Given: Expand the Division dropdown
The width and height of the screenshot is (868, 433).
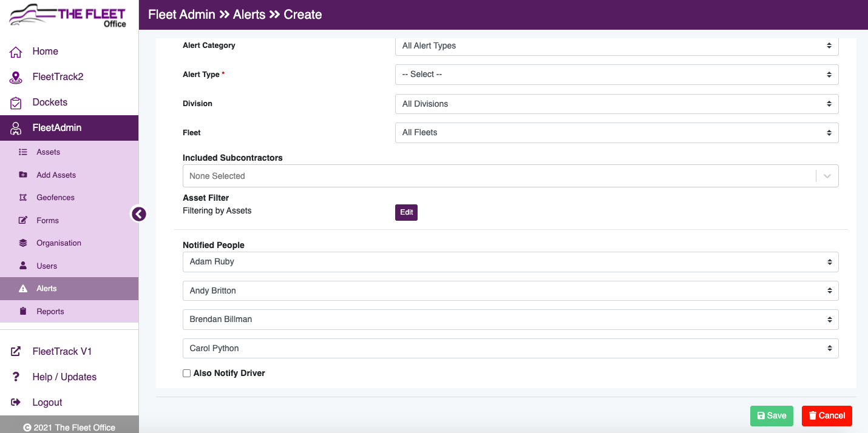Looking at the screenshot, I should [616, 104].
